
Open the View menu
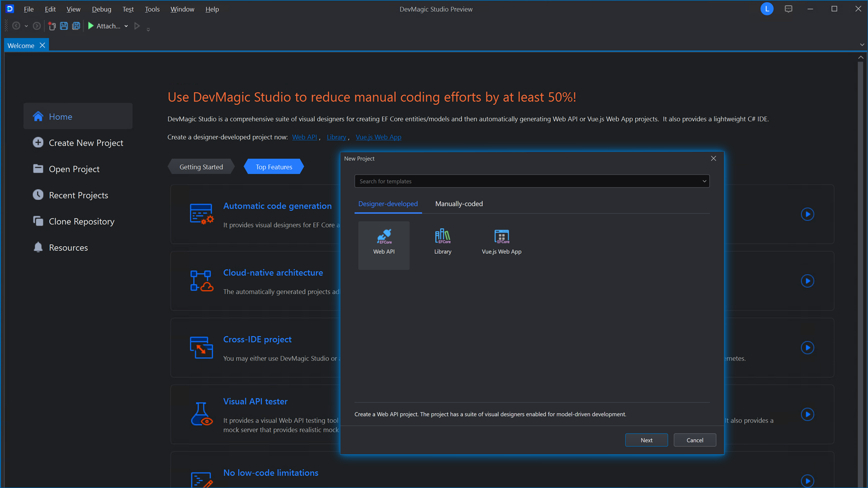[73, 9]
